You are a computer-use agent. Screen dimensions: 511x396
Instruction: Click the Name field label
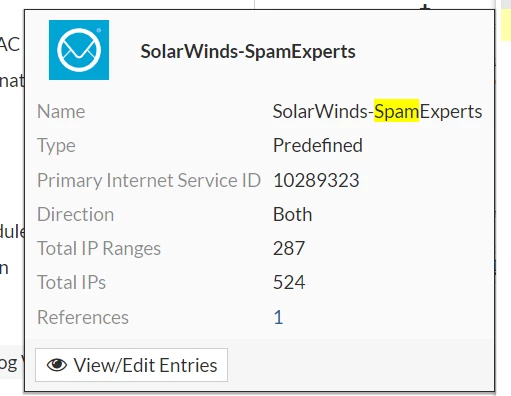point(61,111)
